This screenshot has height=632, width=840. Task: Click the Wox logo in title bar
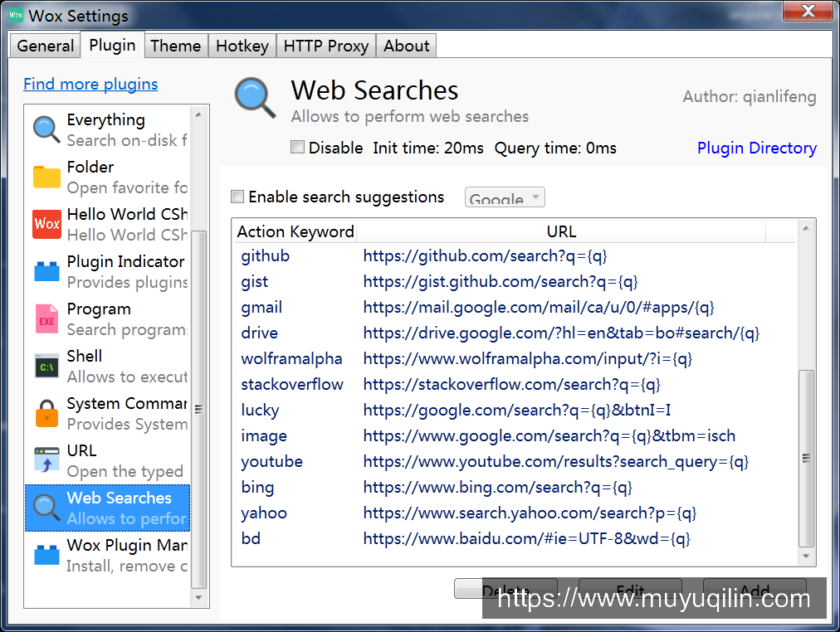click(16, 14)
